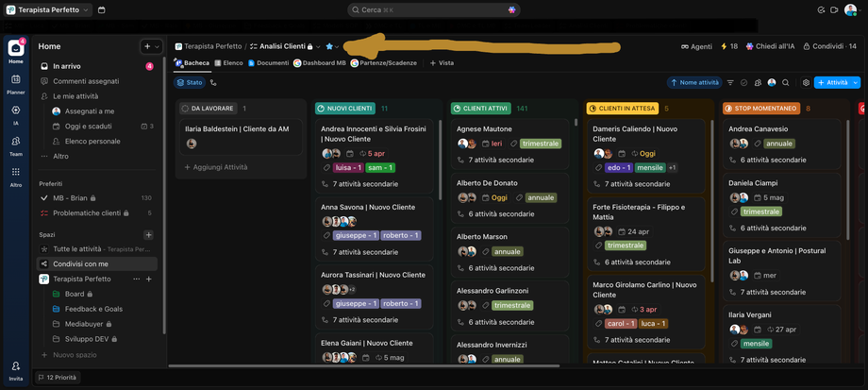Click the NUOVI CLIENTI column scrollbar
This screenshot has width=868, height=390.
pos(440,160)
